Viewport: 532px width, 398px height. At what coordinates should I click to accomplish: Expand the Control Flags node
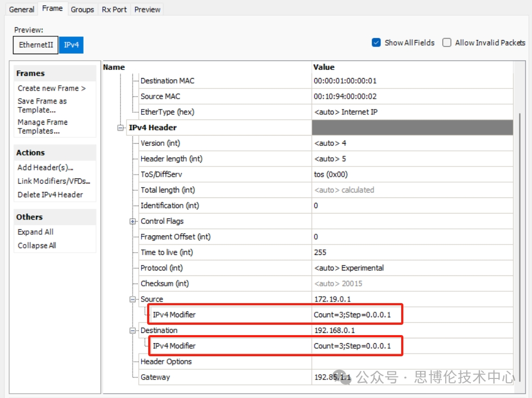(x=132, y=221)
